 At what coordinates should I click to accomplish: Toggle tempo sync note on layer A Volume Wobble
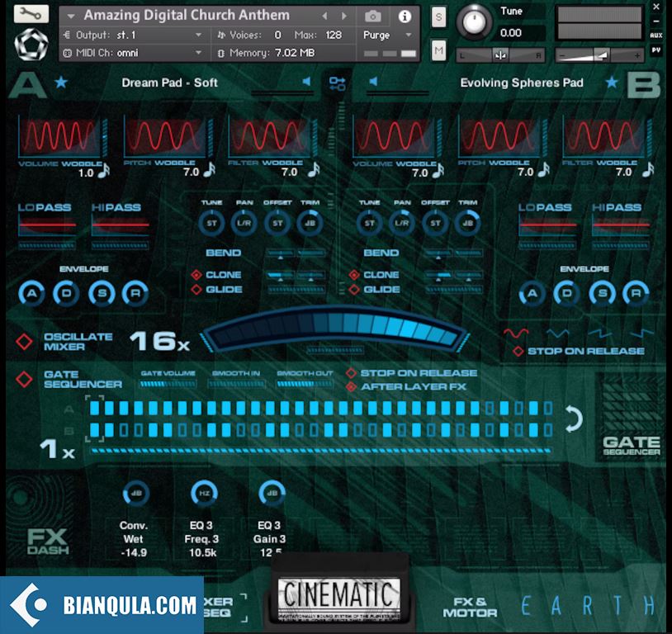104,171
